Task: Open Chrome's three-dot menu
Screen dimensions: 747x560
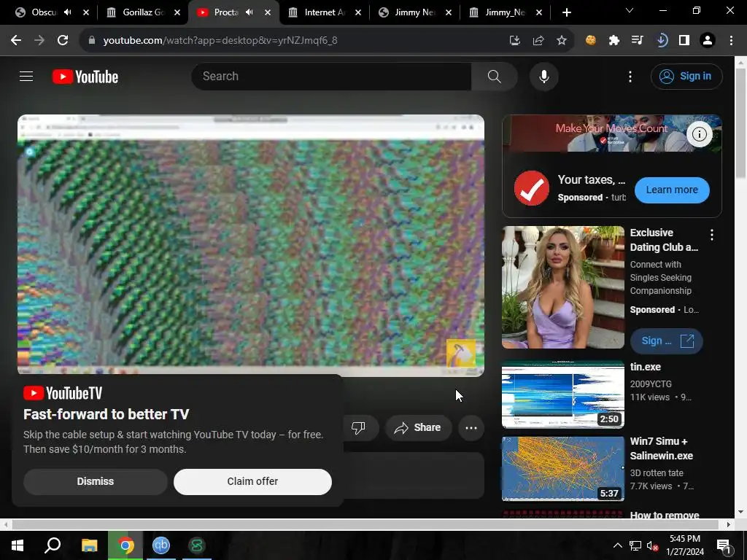Action: tap(731, 41)
